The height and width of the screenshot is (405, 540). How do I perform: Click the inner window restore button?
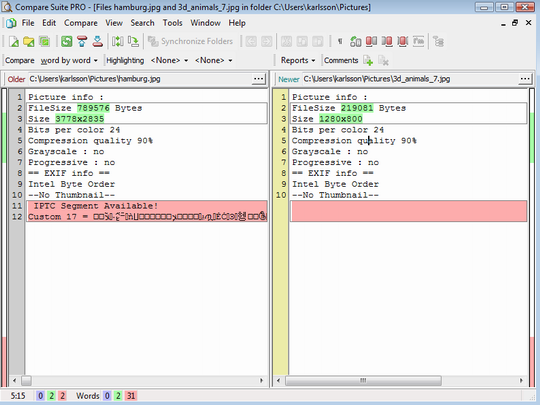(x=515, y=23)
